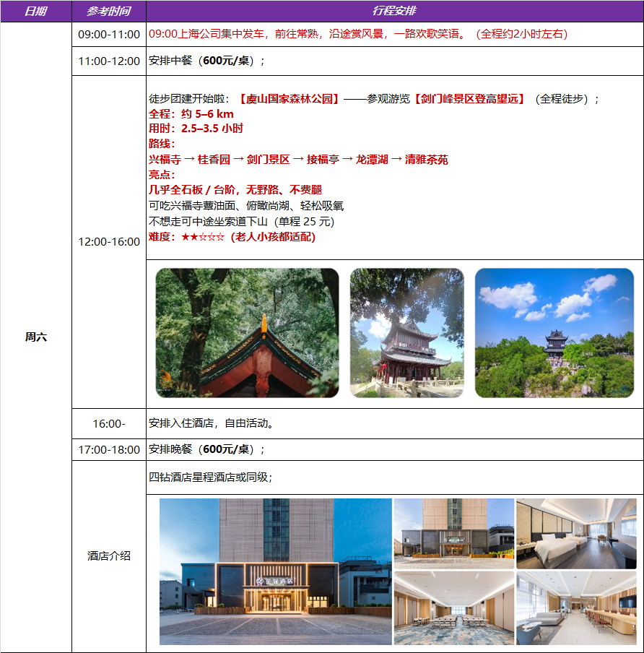
Task: Open the pavilion tower close-up photo
Action: [x=406, y=333]
